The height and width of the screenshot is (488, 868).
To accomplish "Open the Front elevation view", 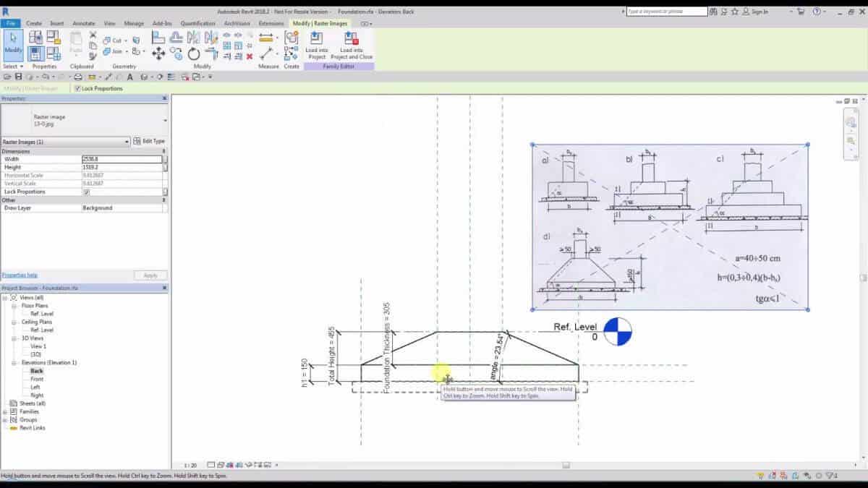I will coord(37,379).
